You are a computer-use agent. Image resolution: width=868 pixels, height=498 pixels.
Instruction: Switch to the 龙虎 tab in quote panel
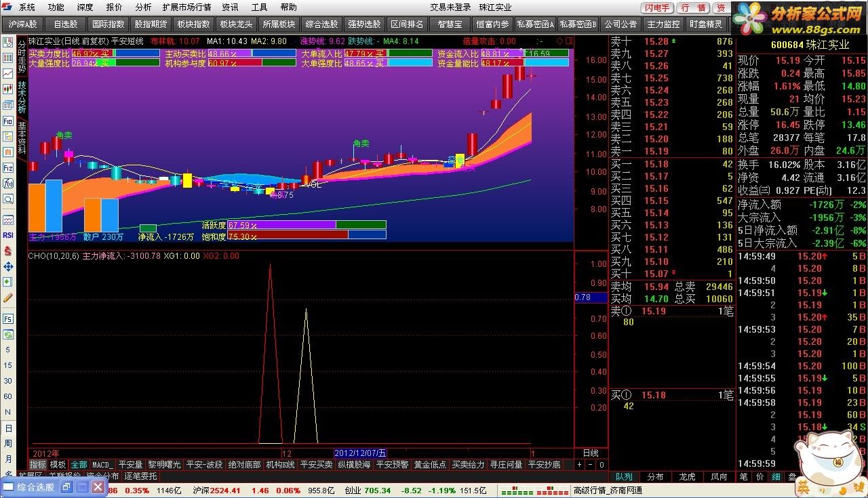(x=688, y=477)
